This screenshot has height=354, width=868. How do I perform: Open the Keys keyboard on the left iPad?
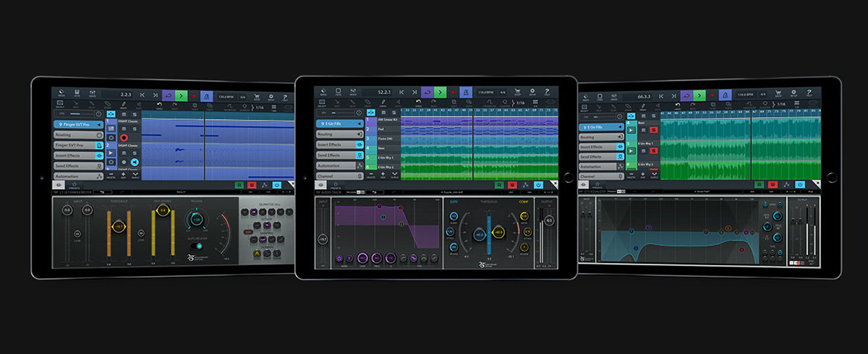coord(77,93)
